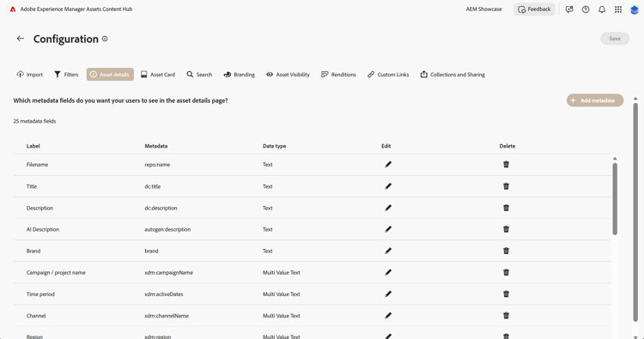Click the xdm:campaignName cell
Image resolution: width=644 pixels, height=339 pixels.
169,272
